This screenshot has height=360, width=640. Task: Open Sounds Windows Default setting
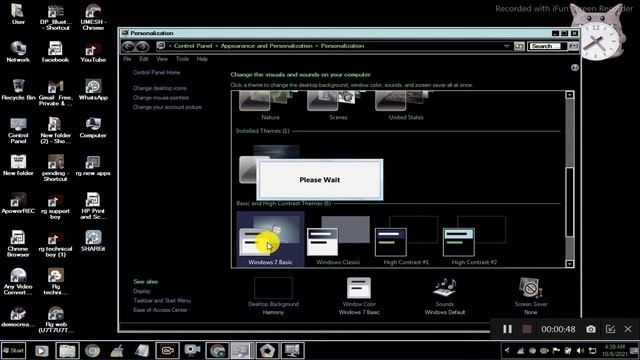coord(444,296)
